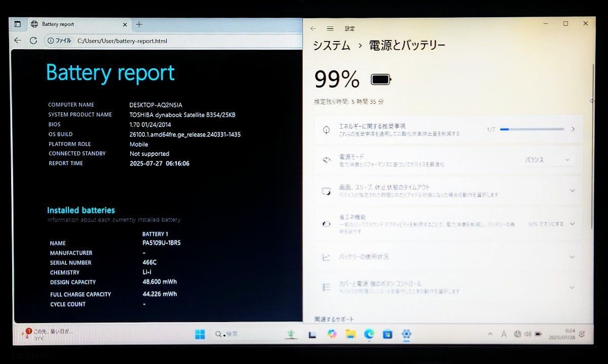
Task: Select the Battery report tab
Action: coord(79,24)
